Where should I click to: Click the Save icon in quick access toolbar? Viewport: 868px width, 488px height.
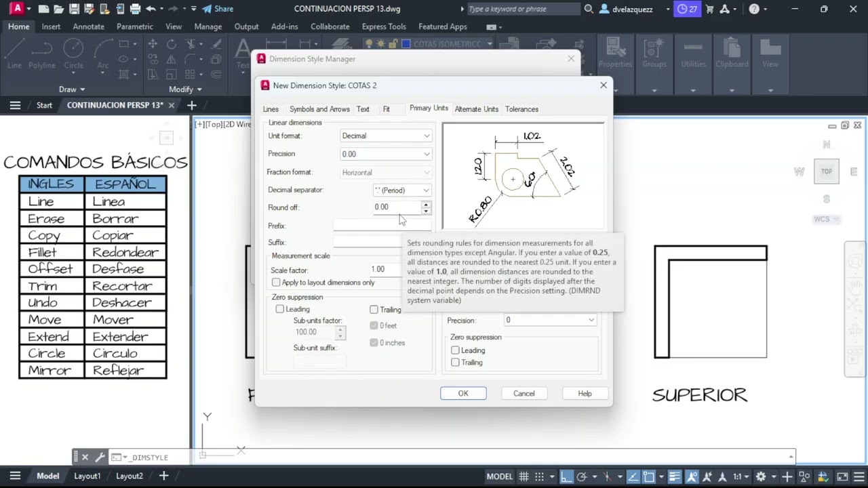click(x=74, y=9)
